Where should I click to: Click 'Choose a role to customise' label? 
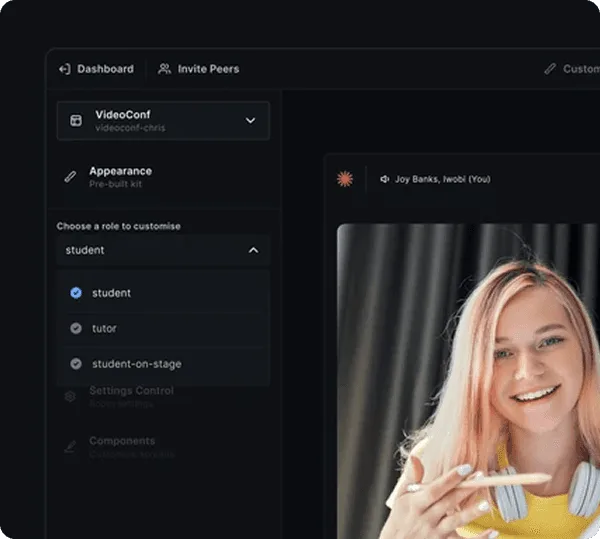tap(119, 226)
